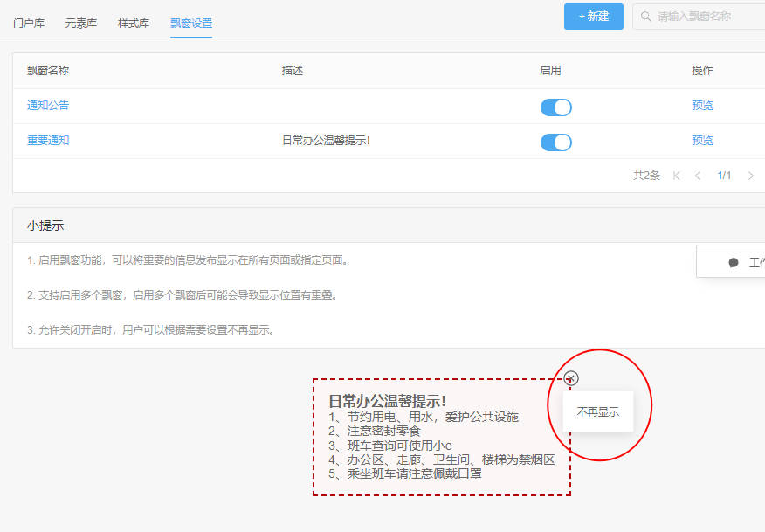Open the 通知公告 link
The image size is (765, 532).
(x=48, y=105)
